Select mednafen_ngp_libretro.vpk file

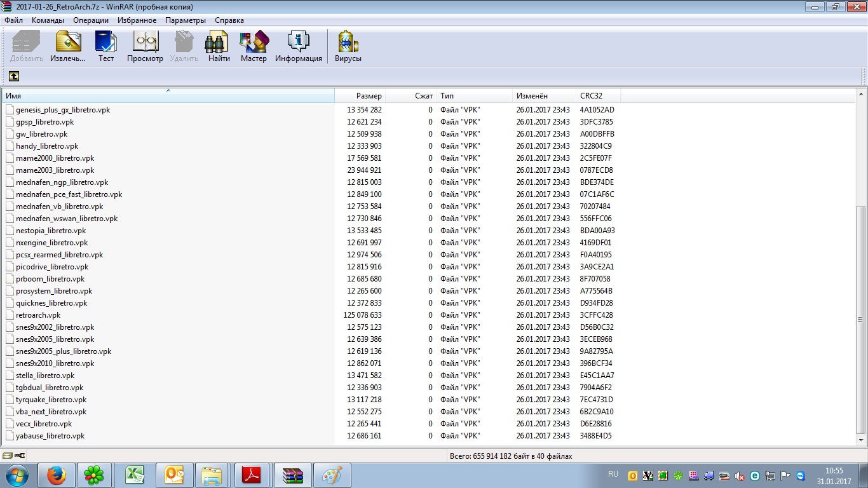click(x=62, y=182)
